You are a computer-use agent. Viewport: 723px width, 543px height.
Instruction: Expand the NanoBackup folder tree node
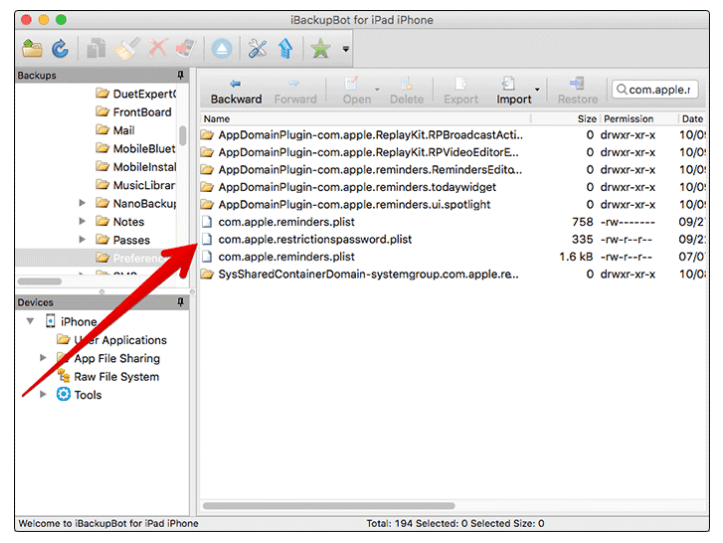pyautogui.click(x=82, y=203)
